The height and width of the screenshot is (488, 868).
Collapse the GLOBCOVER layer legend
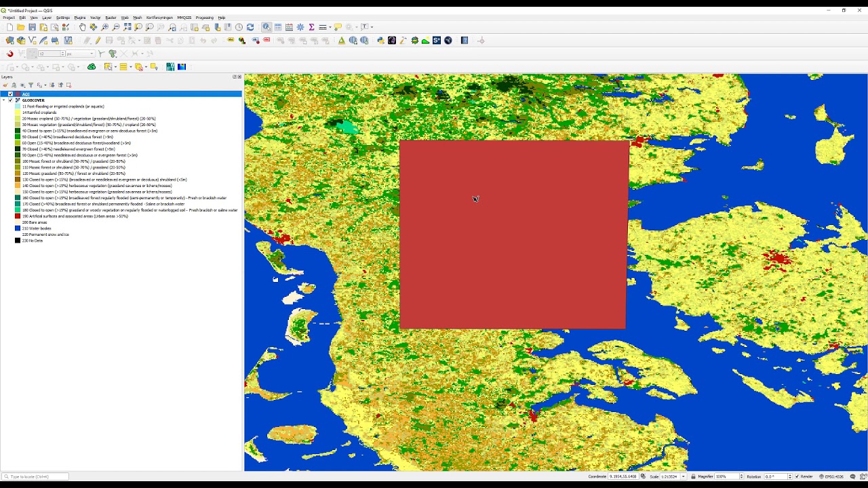(4, 100)
